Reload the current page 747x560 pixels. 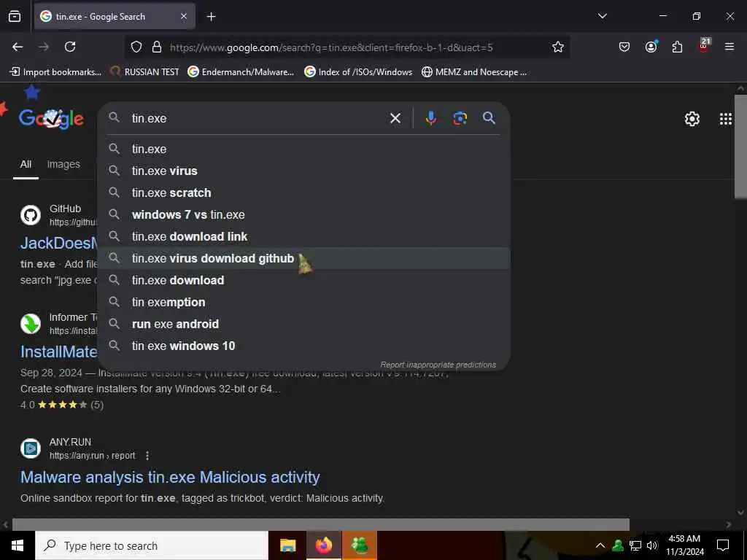point(70,47)
